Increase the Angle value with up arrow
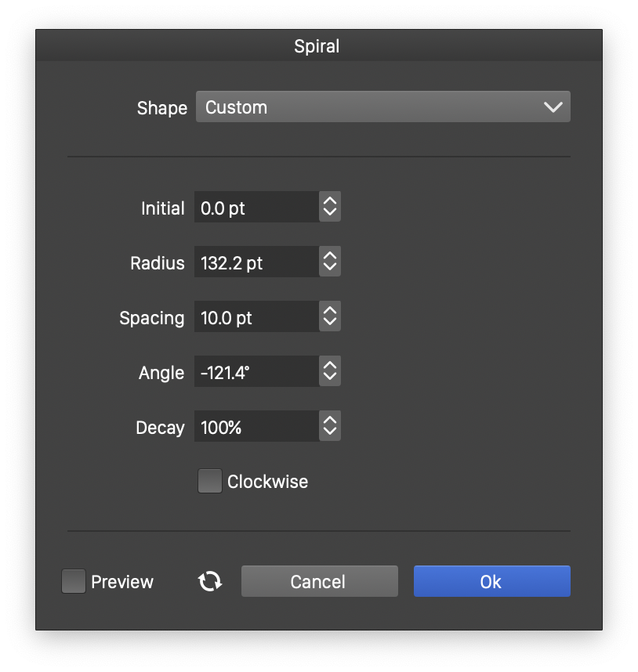Image resolution: width=638 pixels, height=672 pixels. click(x=330, y=366)
